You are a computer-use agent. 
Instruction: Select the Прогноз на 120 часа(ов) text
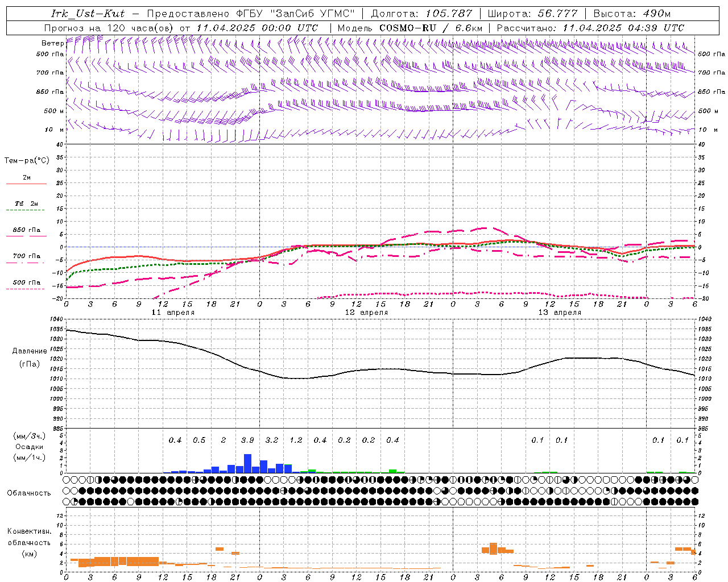[110, 28]
